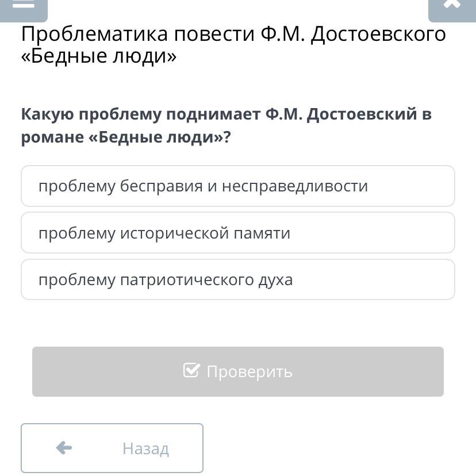Click the word "Проблематика" in the heading
Viewport: 476px width, 476px height.
click(x=95, y=34)
